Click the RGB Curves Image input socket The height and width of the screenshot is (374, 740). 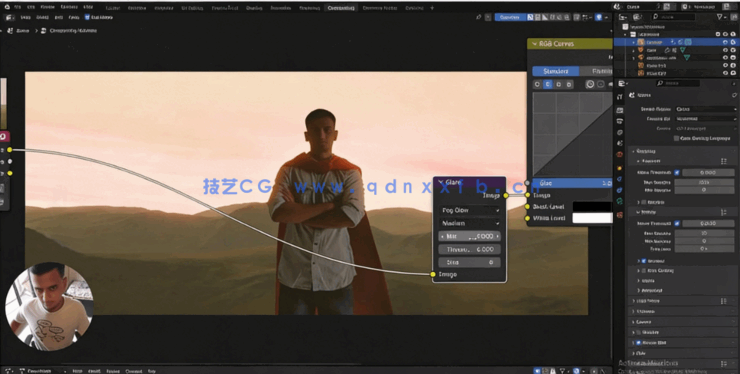pyautogui.click(x=527, y=195)
